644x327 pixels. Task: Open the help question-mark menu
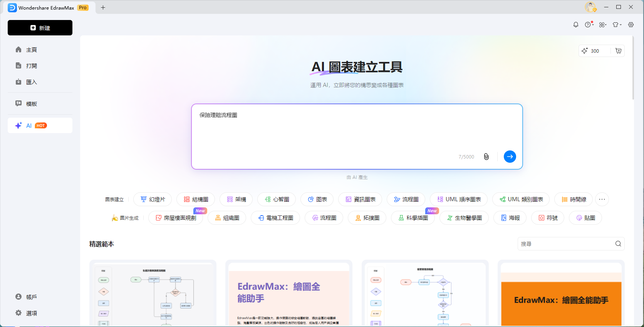(x=589, y=25)
